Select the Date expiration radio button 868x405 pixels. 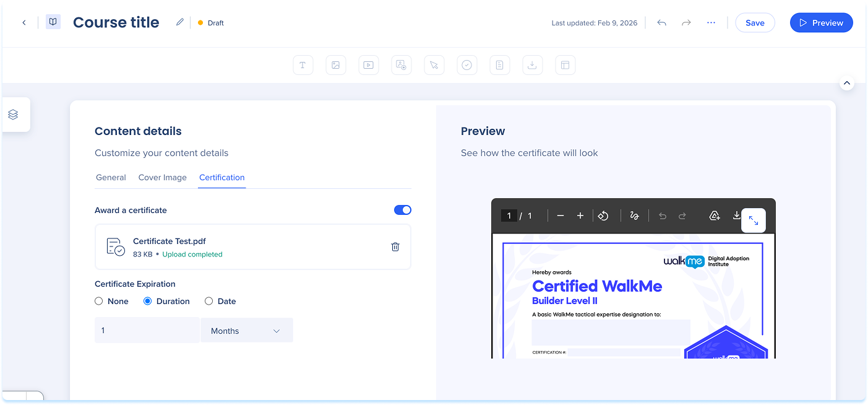pyautogui.click(x=209, y=301)
